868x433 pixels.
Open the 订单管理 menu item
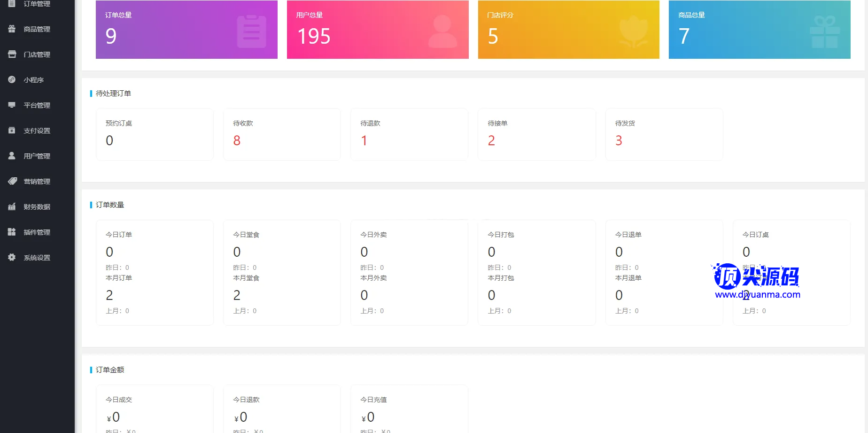tap(37, 4)
